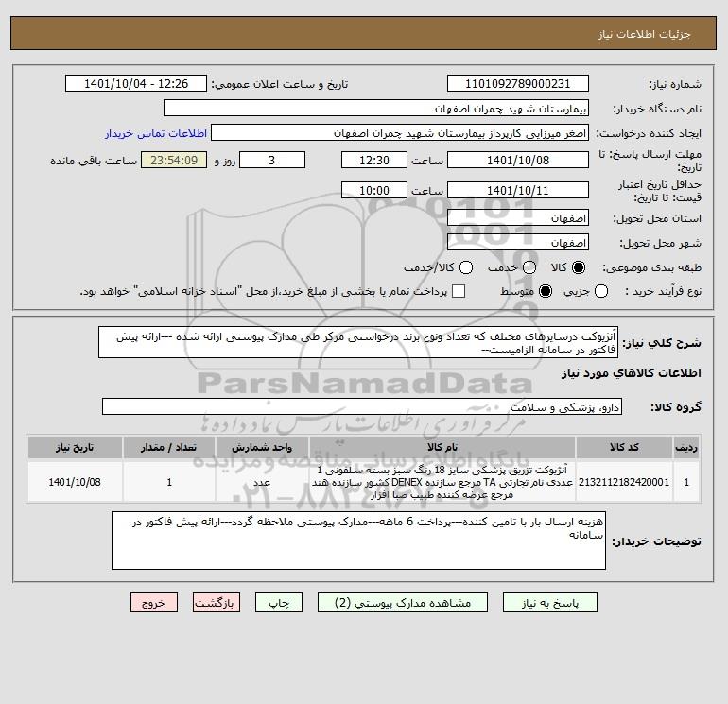Click the توضیحات خریدار notes text area
This screenshot has width=728, height=704.
(358, 541)
